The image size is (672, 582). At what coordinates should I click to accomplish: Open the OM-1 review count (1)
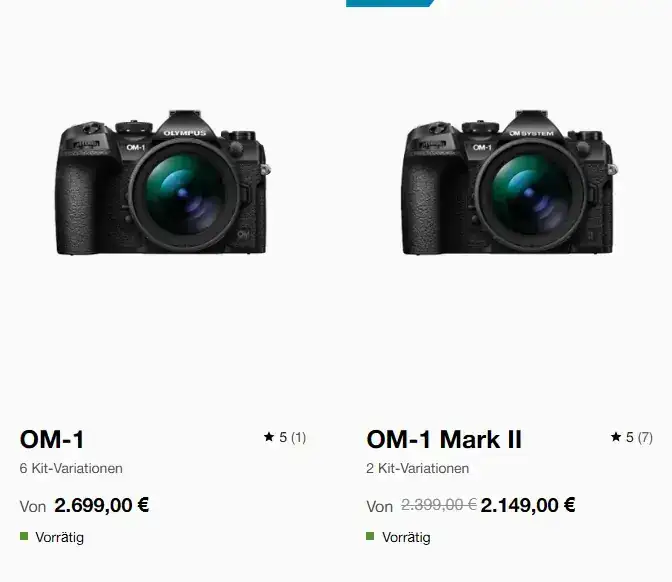point(298,438)
